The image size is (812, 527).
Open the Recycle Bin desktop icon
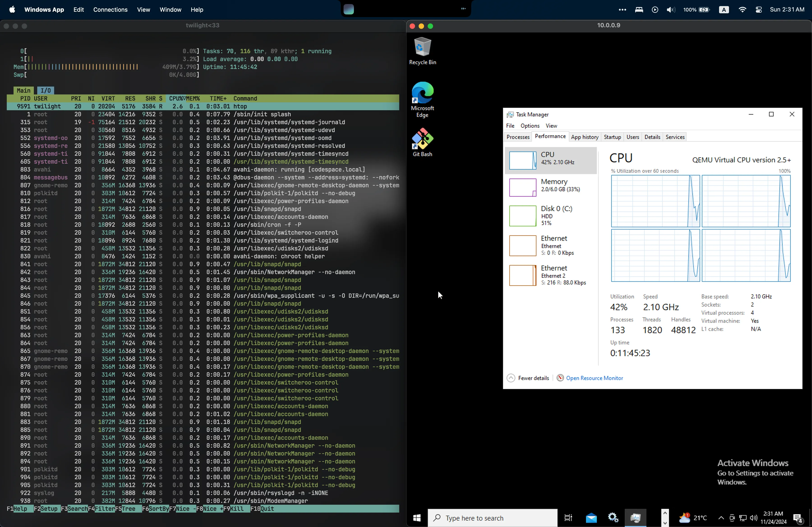(422, 50)
